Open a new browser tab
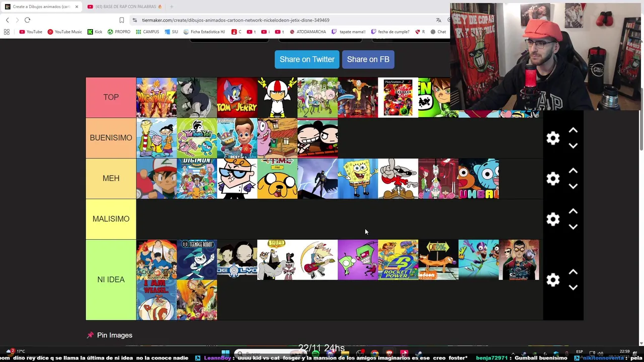Screen dimensions: 644x362 172,7
